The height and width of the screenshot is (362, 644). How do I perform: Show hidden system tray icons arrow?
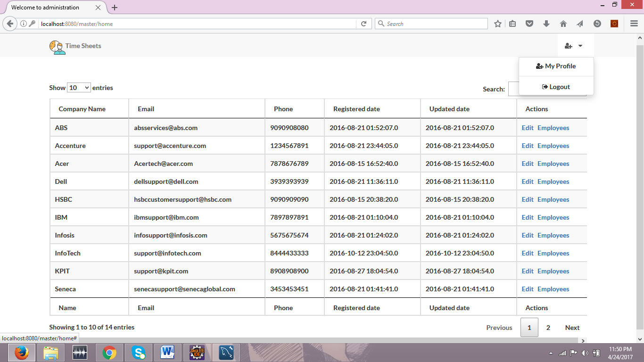pos(551,353)
